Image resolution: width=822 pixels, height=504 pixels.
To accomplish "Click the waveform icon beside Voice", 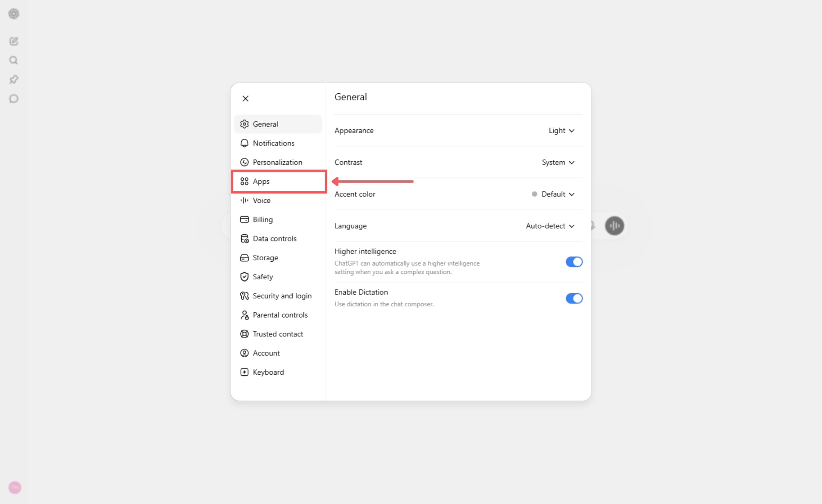I will pos(244,200).
